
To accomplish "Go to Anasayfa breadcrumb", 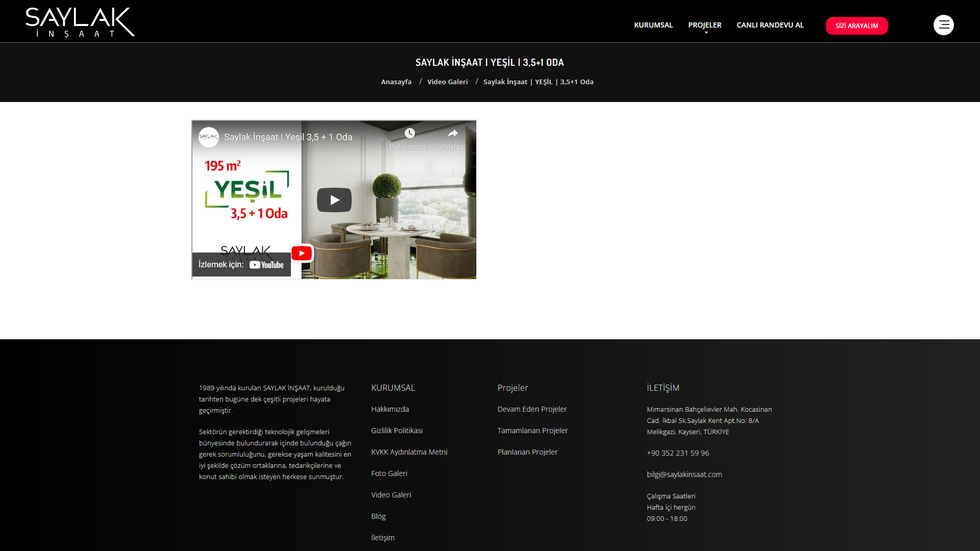I will (x=396, y=82).
